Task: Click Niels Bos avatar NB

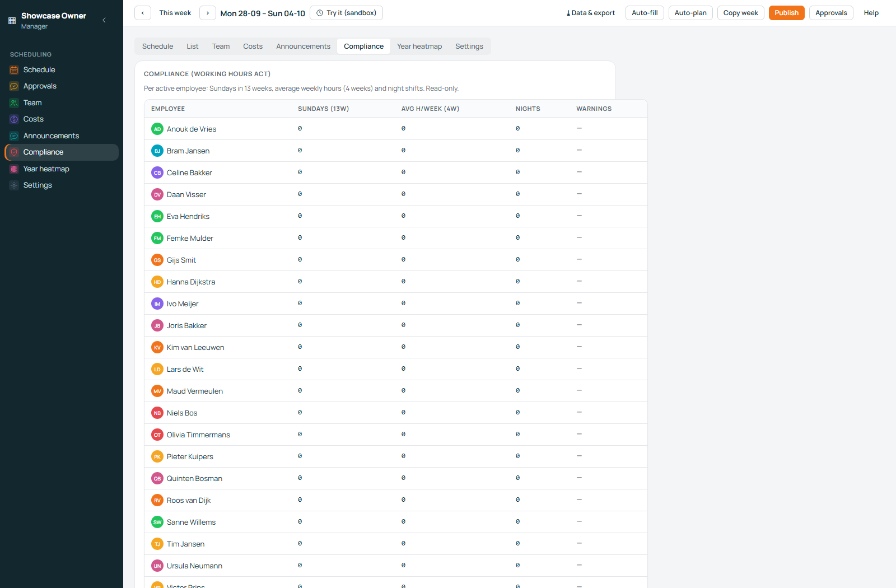Action: [157, 413]
